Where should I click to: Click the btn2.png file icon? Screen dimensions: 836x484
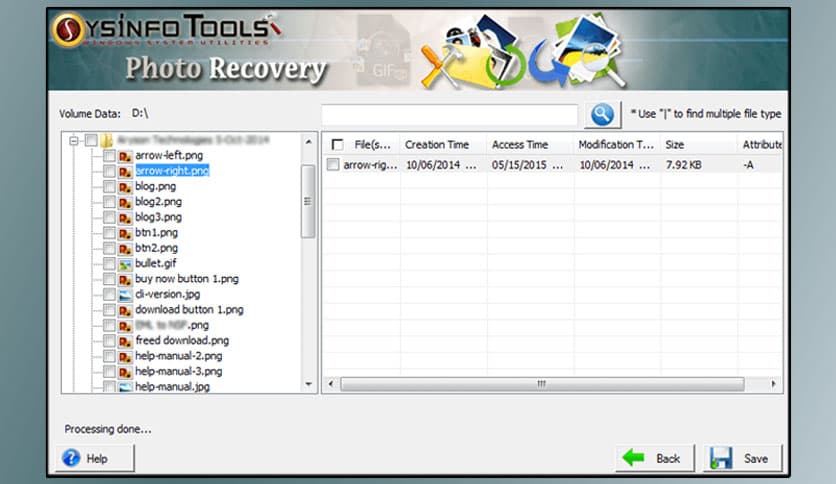point(125,249)
